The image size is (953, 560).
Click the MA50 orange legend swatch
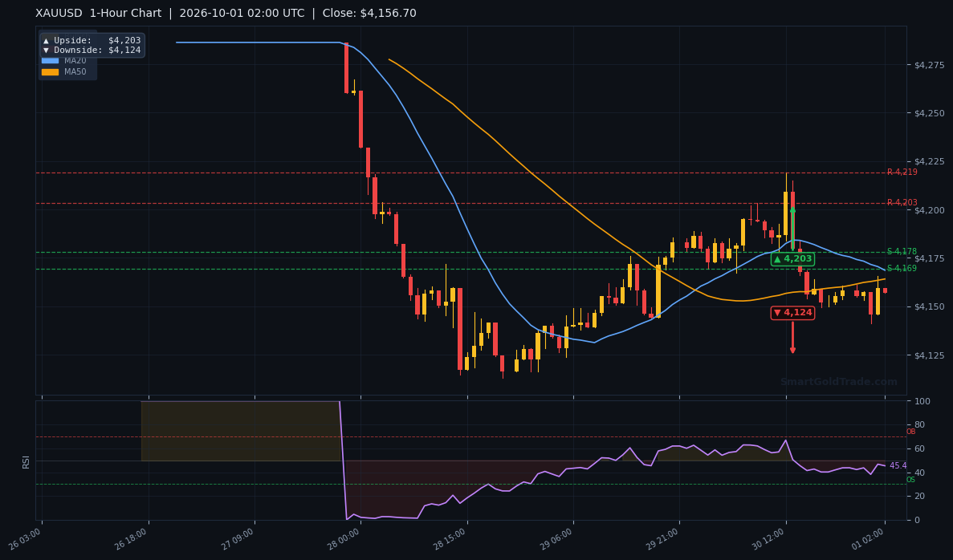(50, 71)
